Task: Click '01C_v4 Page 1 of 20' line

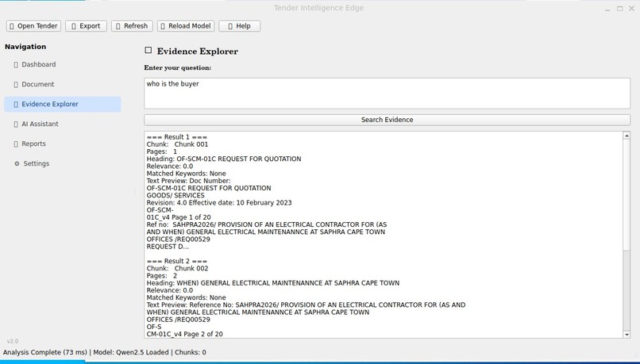Action: click(x=179, y=217)
